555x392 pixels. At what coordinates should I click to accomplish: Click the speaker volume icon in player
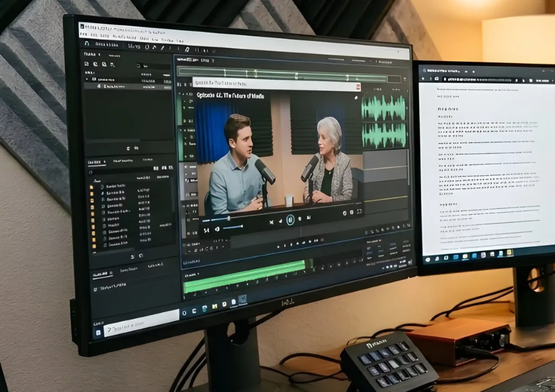[x=217, y=229]
